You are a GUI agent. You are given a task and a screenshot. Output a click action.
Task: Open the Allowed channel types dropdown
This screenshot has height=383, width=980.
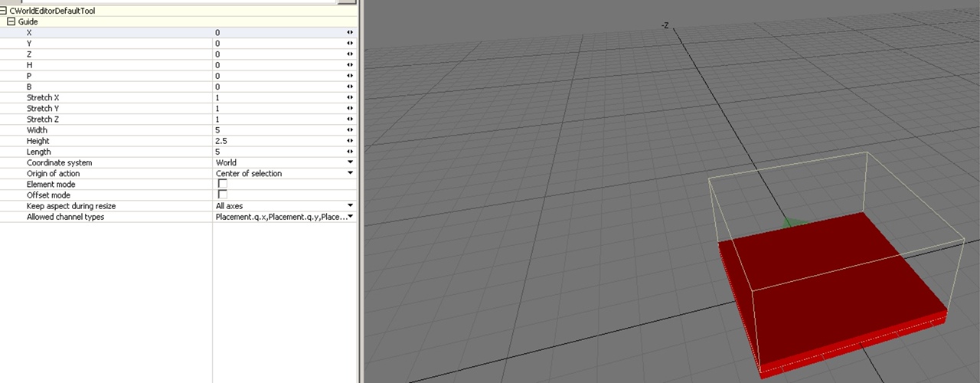click(350, 217)
